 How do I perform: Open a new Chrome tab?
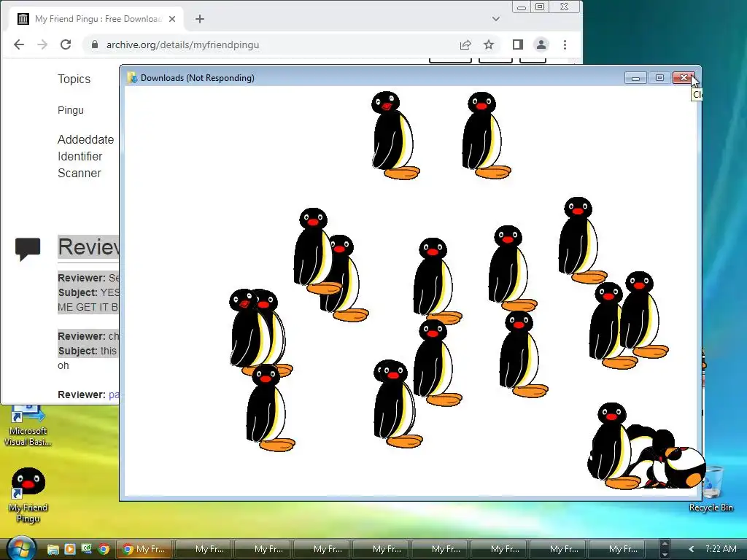pos(200,19)
